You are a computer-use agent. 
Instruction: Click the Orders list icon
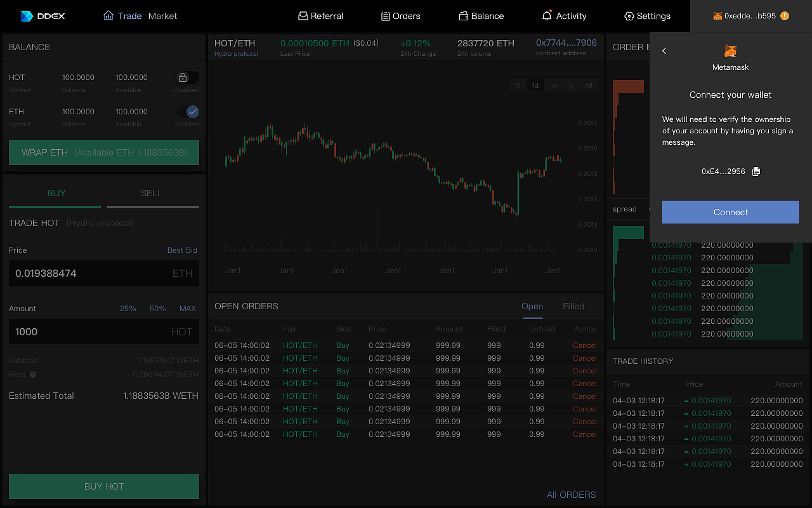(x=386, y=16)
